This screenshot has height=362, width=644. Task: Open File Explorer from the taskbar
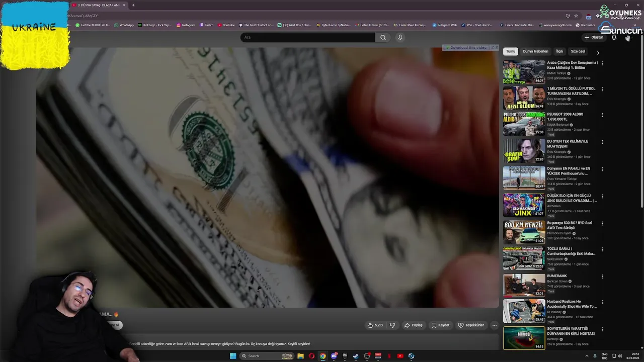300,356
